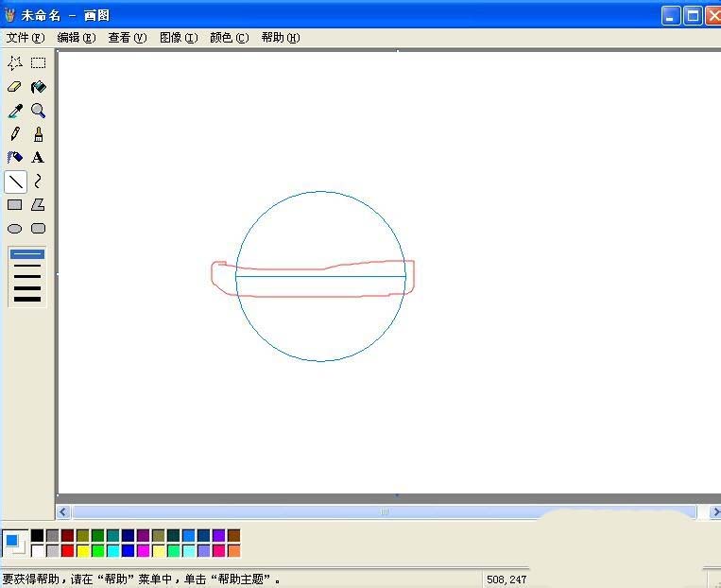Image resolution: width=721 pixels, height=588 pixels.
Task: Click the horizontal scrollbar left arrow
Action: (63, 511)
